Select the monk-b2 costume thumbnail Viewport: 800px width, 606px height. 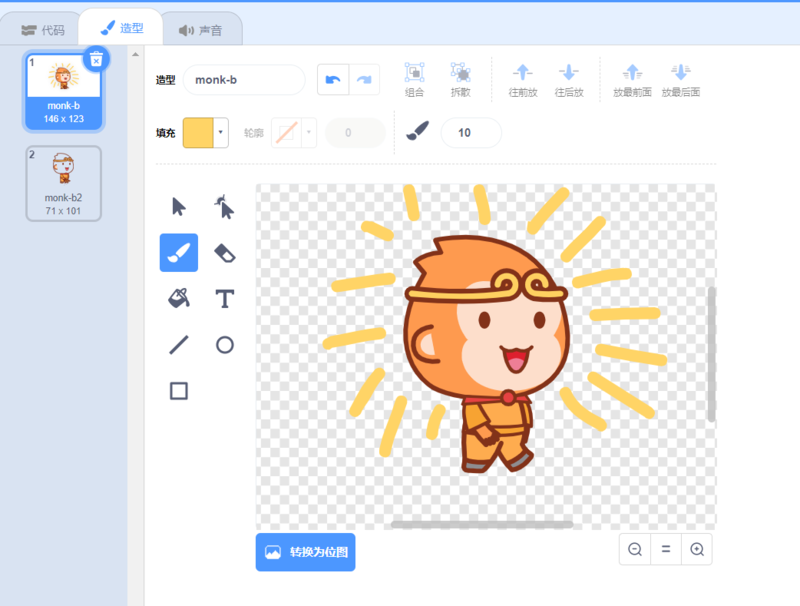coord(63,184)
